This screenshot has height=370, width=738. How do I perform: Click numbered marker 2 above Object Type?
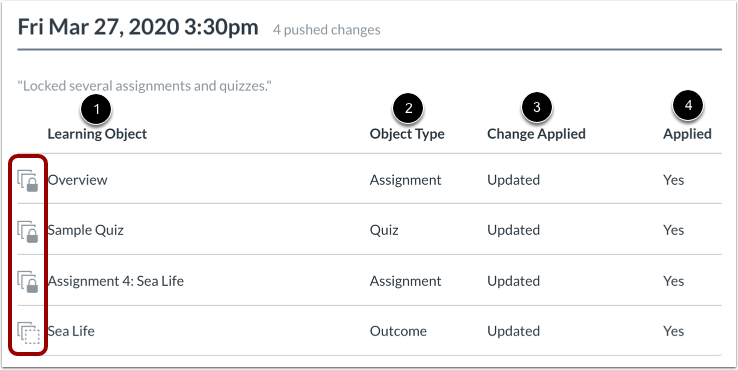408,108
